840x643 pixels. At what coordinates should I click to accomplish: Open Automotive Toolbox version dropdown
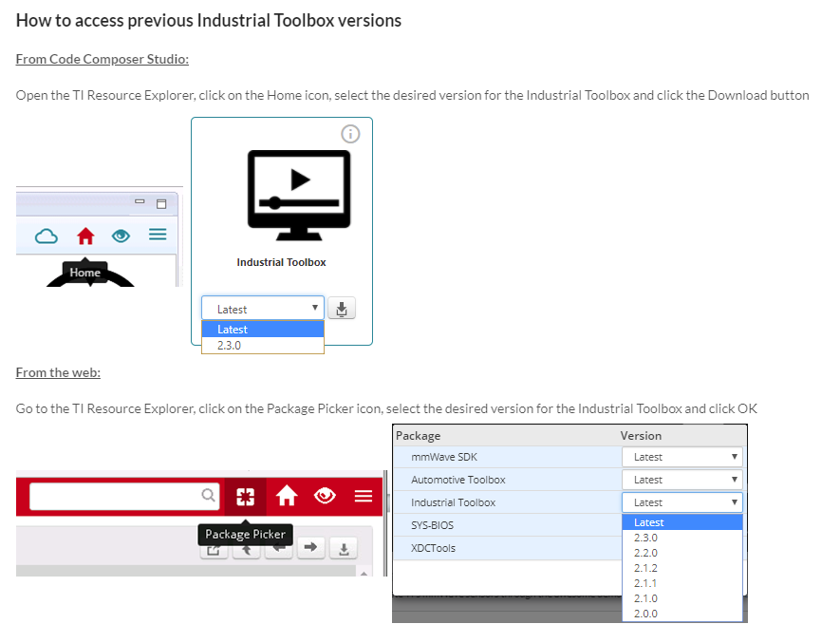tap(681, 480)
